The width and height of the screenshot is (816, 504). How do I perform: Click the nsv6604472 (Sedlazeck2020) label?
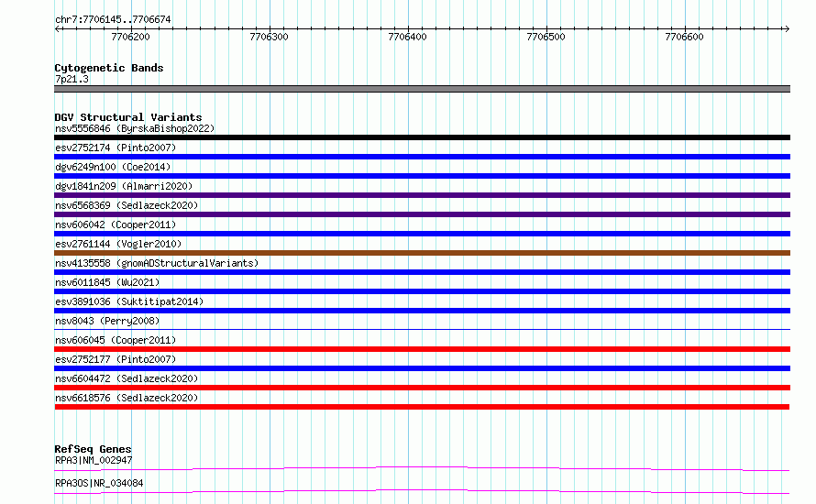tap(127, 378)
